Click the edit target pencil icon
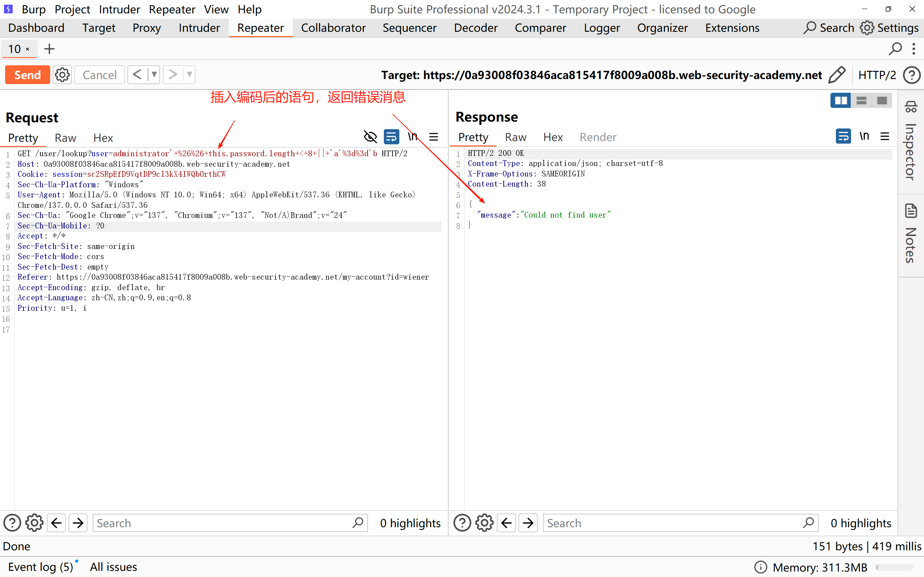924x577 pixels. pyautogui.click(x=837, y=75)
